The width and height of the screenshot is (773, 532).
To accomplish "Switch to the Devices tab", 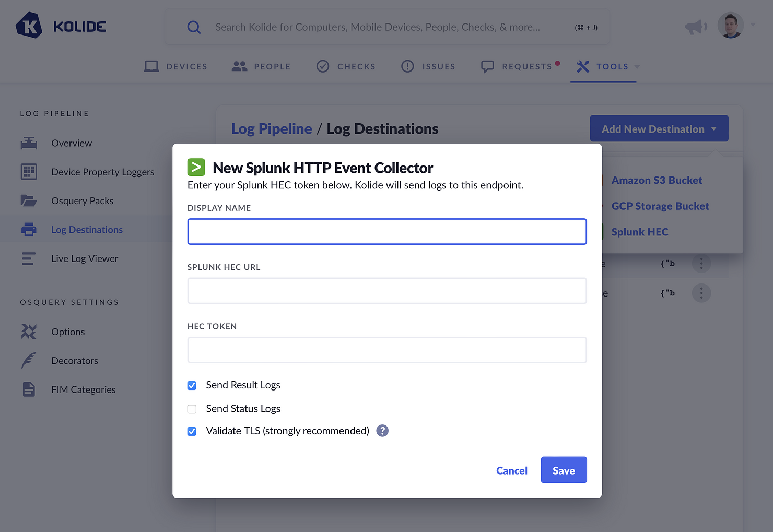I will point(175,66).
